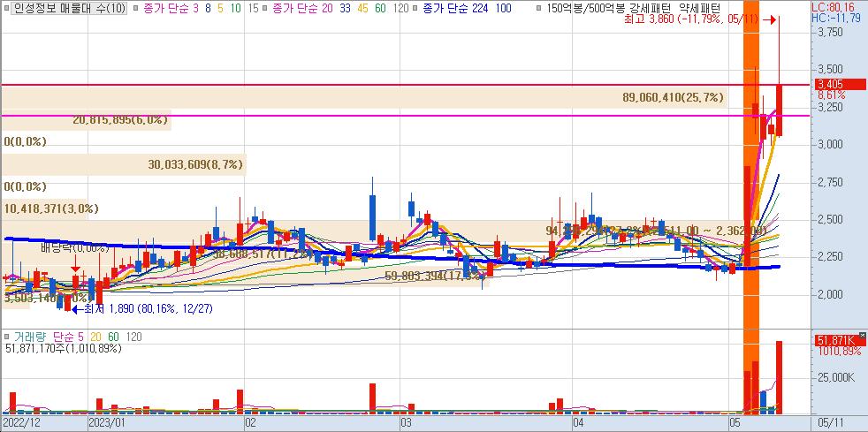Click the orange 45-period moving average value
Image resolution: width=868 pixels, height=432 pixels.
(x=364, y=8)
